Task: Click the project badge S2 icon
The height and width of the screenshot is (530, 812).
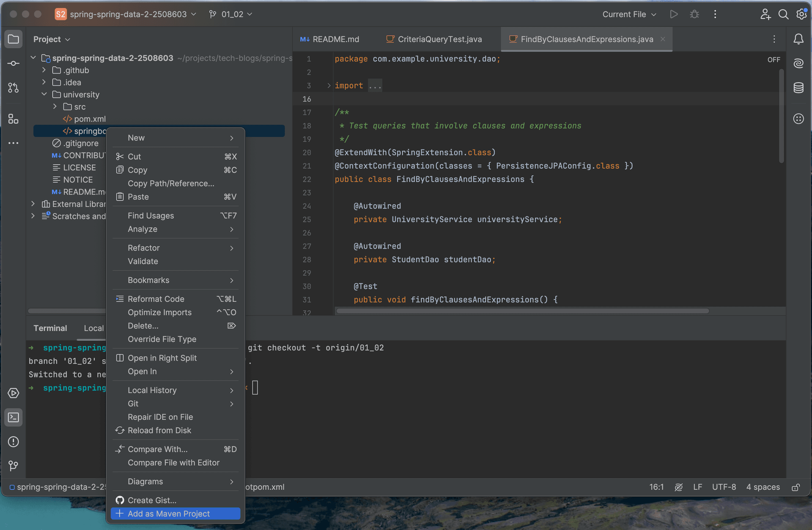Action: [x=60, y=14]
